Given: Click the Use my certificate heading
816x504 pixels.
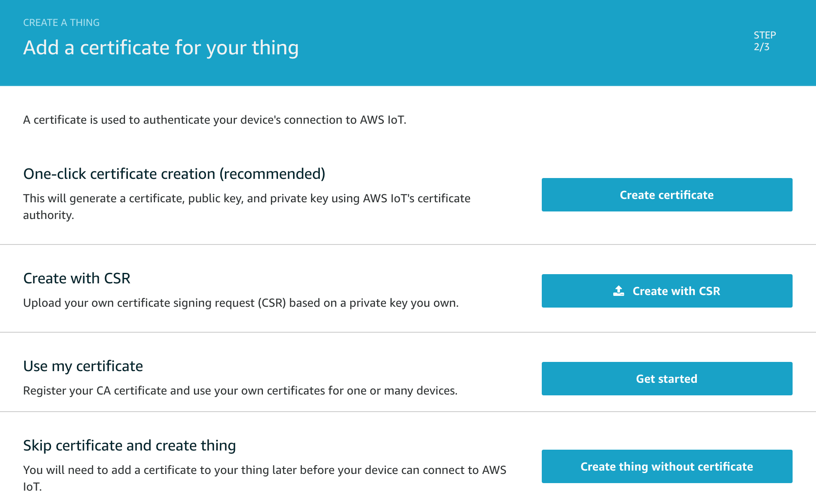Looking at the screenshot, I should (83, 366).
